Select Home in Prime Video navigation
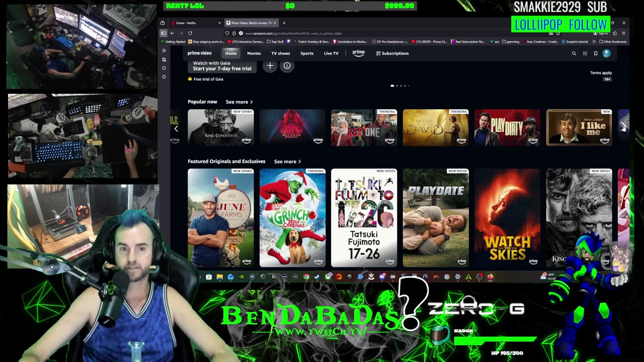The image size is (644, 362). (231, 53)
